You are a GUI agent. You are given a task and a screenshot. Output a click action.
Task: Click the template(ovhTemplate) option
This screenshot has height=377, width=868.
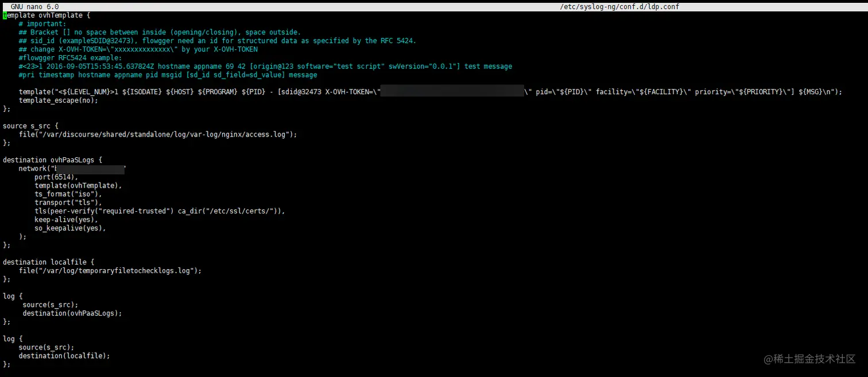click(x=77, y=185)
